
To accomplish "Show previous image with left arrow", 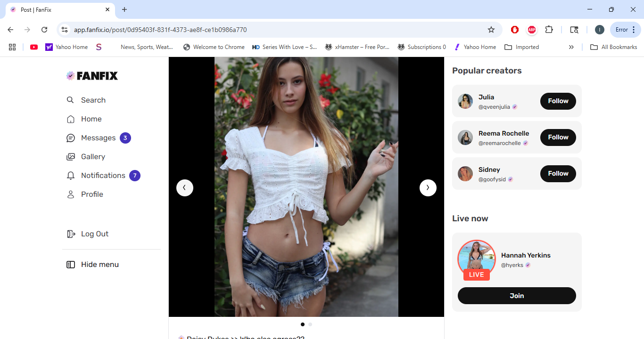I will (x=185, y=187).
